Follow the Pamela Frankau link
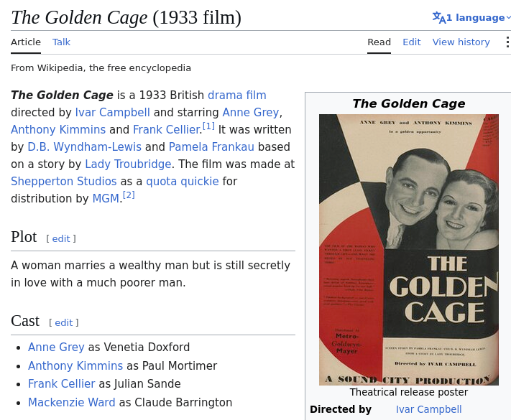511x420 pixels. pyautogui.click(x=211, y=147)
